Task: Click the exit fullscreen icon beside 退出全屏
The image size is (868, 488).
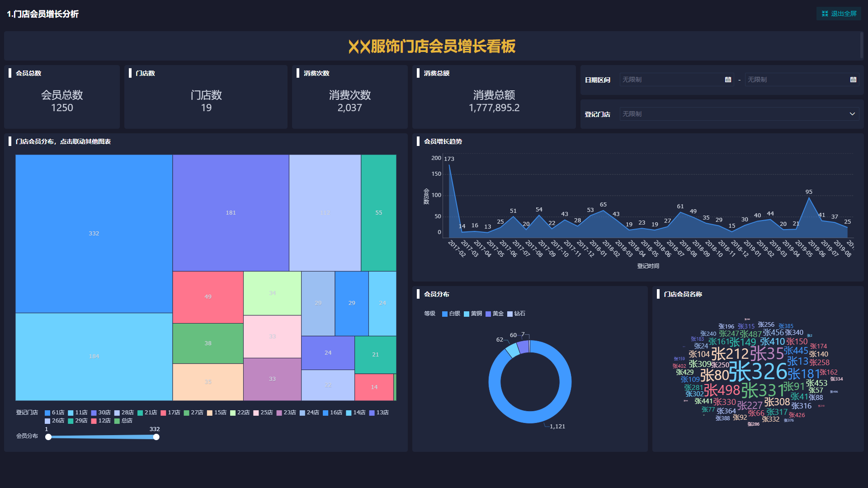Action: [x=824, y=14]
